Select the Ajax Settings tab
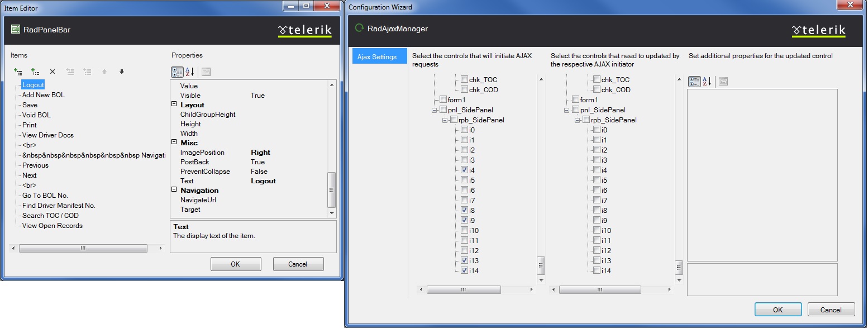This screenshot has height=328, width=868. pyautogui.click(x=379, y=56)
